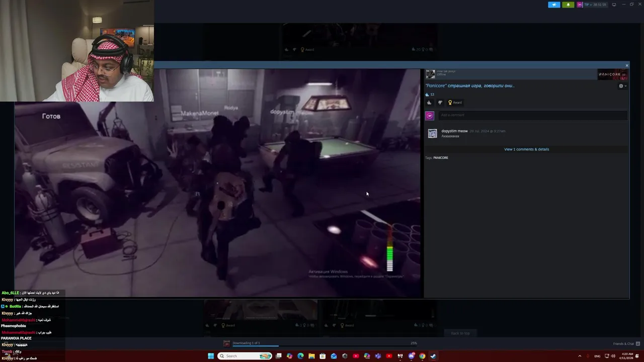The height and width of the screenshot is (362, 644).
Task: Open Microsoft Edge from taskbar
Action: (x=300, y=356)
